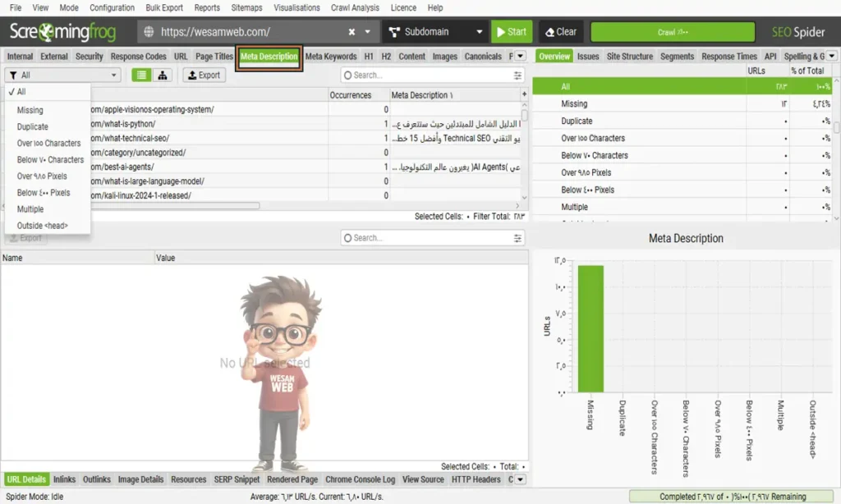
Task: Click the globe icon in the URL bar
Action: coord(149,32)
